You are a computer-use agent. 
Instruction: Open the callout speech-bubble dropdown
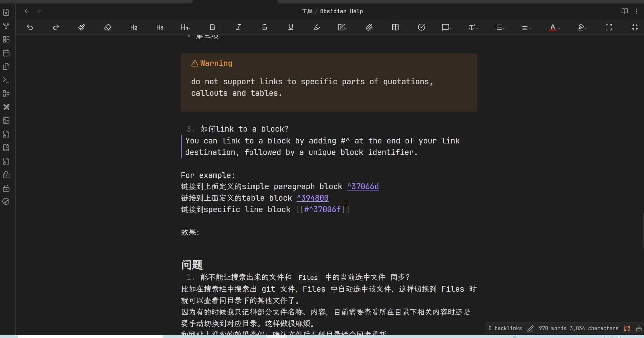pyautogui.click(x=446, y=27)
